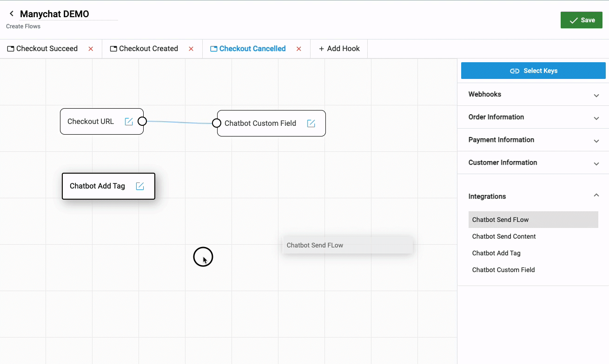Viewport: 609px width, 364px height.
Task: Click the Checkout Succeed tab window icon
Action: 11,49
